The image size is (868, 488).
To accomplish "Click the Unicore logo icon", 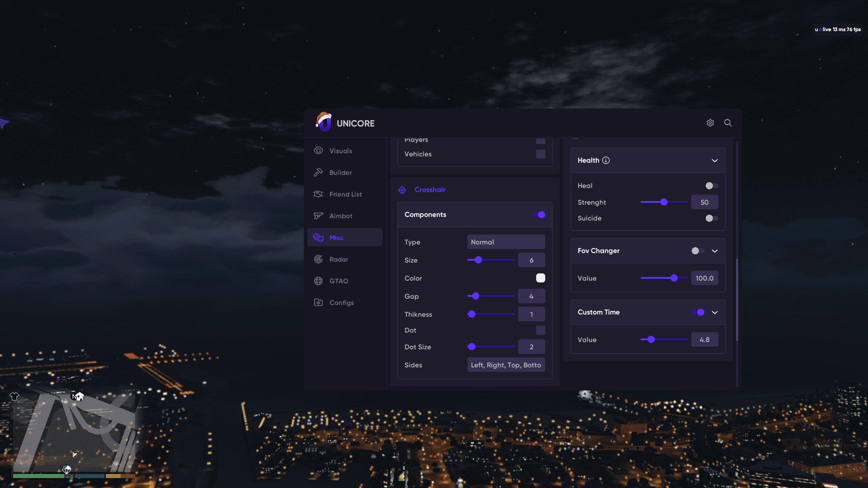I will tap(324, 122).
